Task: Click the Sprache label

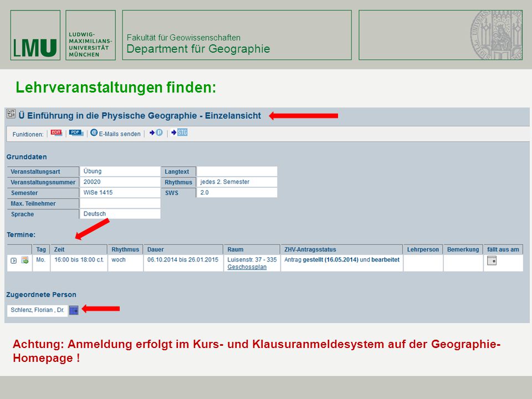Action: coord(22,214)
